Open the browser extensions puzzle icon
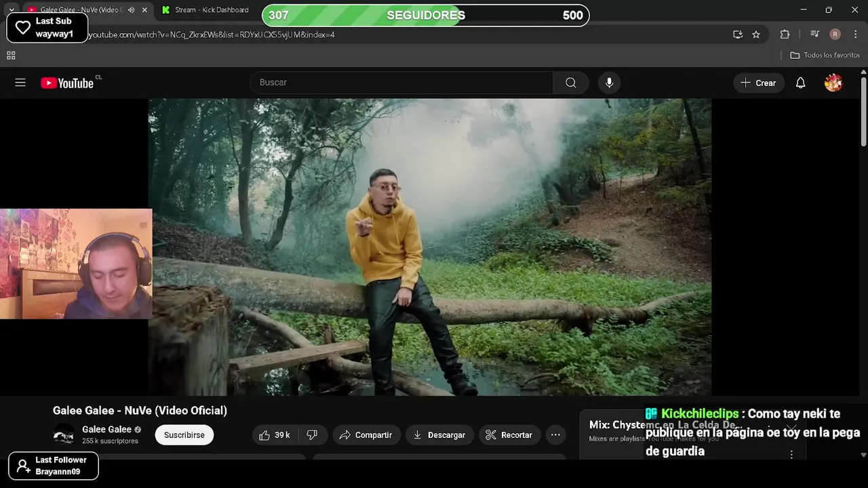The width and height of the screenshot is (868, 488). pos(785,35)
